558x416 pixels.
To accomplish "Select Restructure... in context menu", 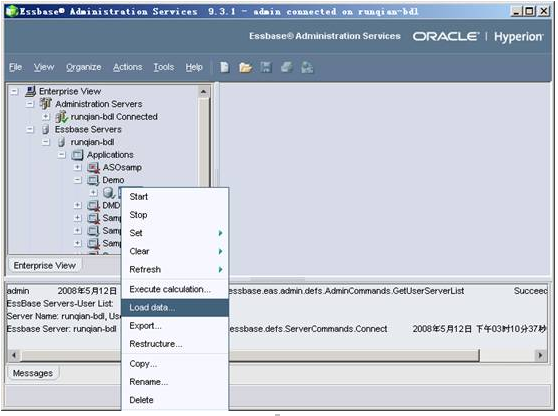I will point(175,344).
